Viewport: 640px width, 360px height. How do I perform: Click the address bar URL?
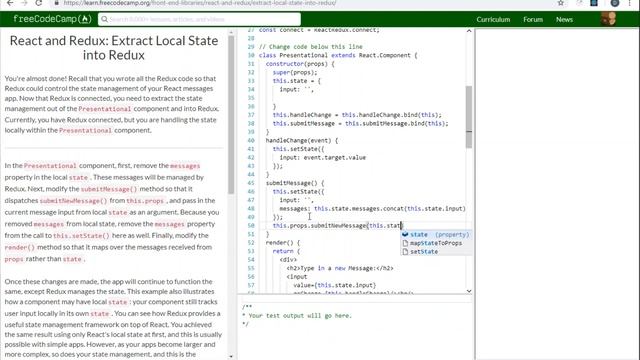(200, 3)
